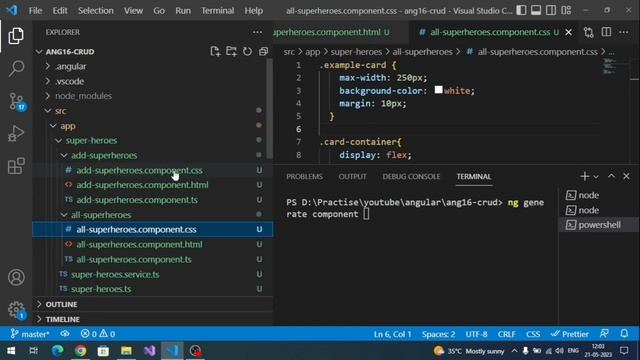Open add-superheroes.component.html file
The image size is (640, 360).
153,185
